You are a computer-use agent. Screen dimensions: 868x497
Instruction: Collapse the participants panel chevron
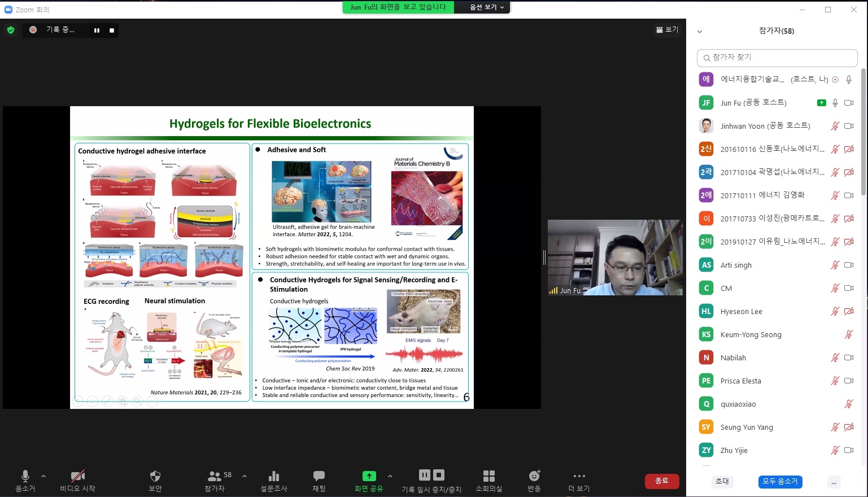(700, 32)
